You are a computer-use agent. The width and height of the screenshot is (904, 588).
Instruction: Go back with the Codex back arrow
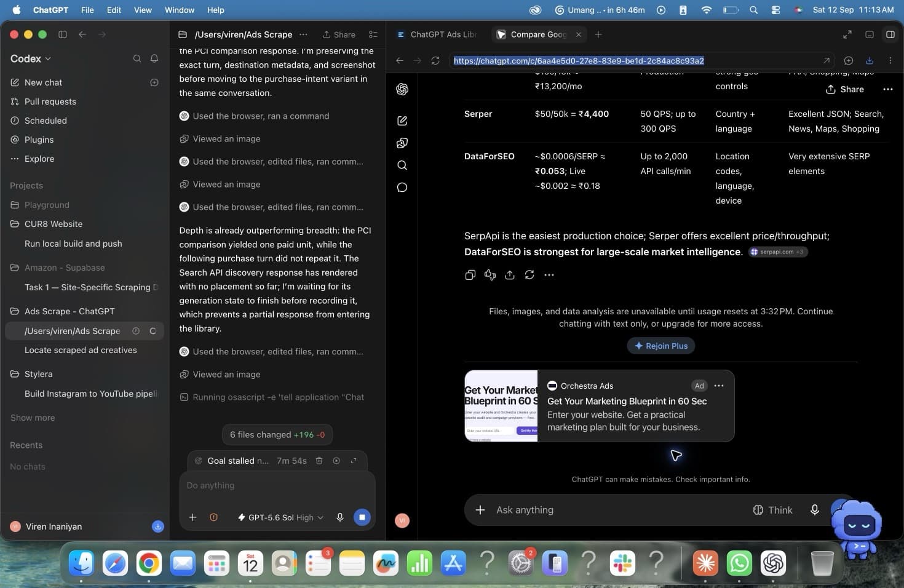pos(82,34)
